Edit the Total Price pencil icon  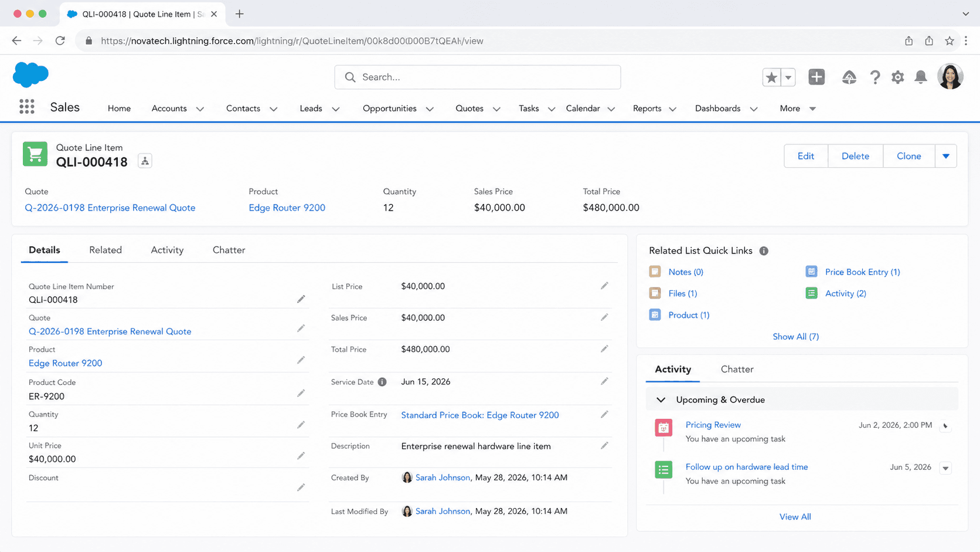tap(604, 349)
